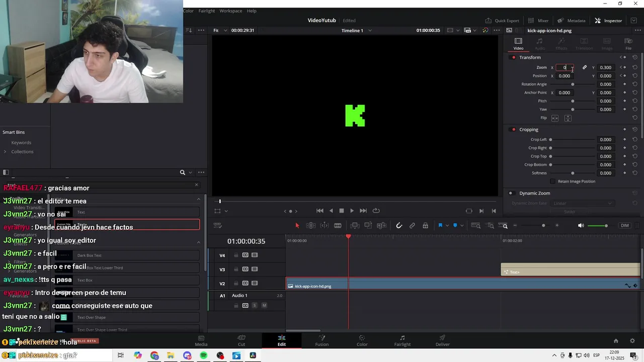Image resolution: width=644 pixels, height=362 pixels.
Task: Open the Workspace menu
Action: point(230,11)
